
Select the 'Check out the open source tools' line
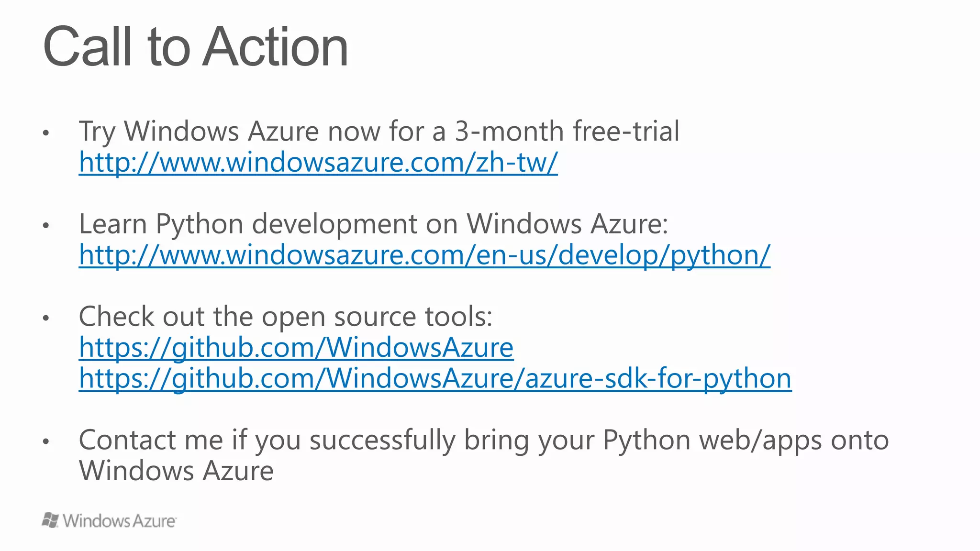[x=286, y=317]
